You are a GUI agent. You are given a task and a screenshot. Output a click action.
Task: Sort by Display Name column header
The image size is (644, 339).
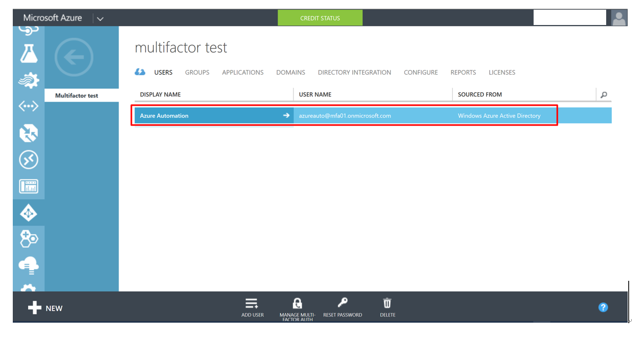coord(160,94)
